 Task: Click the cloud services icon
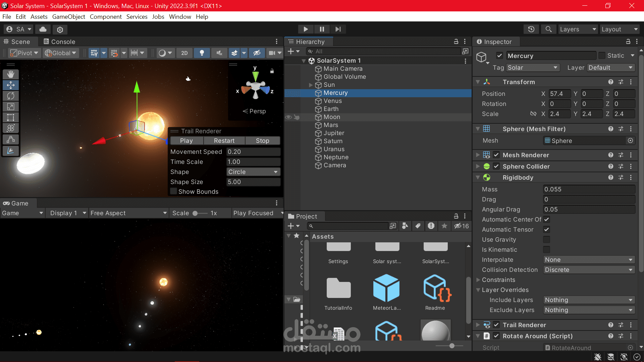coord(43,29)
